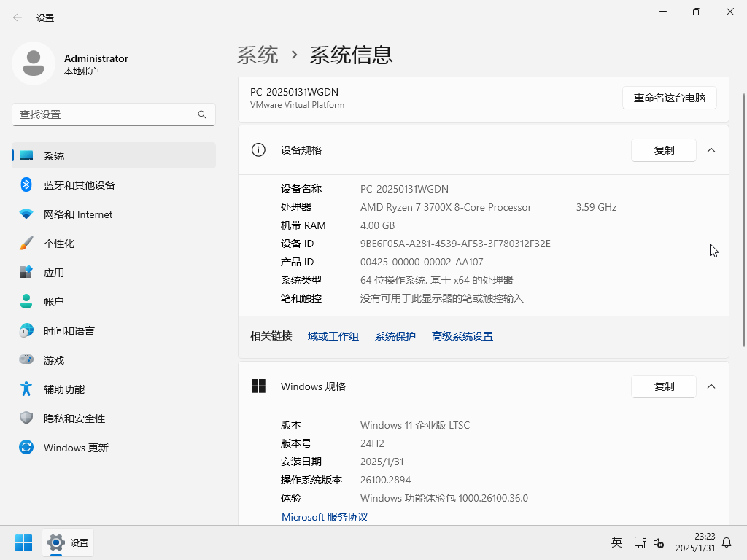This screenshot has height=560, width=747.
Task: Open the Windows Start button on taskbar
Action: (x=23, y=542)
